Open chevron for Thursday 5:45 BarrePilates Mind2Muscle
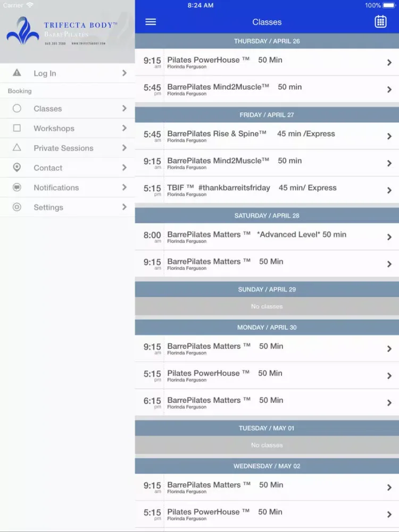Screen dimensions: 399x532 [x=389, y=89]
